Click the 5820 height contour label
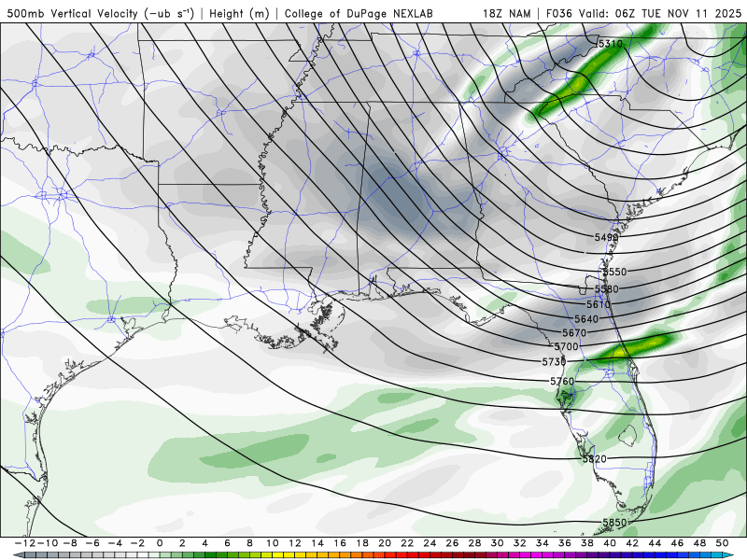Screen dimensions: 747x560 tap(595, 458)
